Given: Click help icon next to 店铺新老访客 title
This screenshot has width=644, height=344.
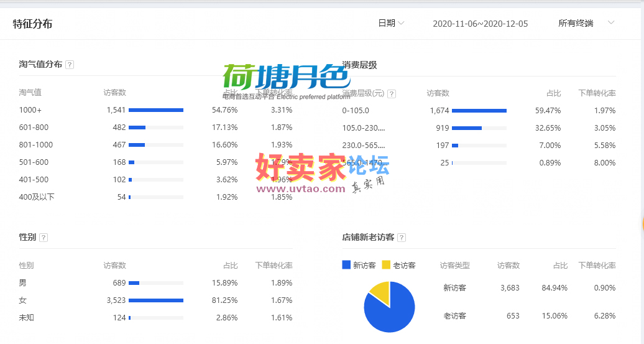Looking at the screenshot, I should click(x=402, y=238).
